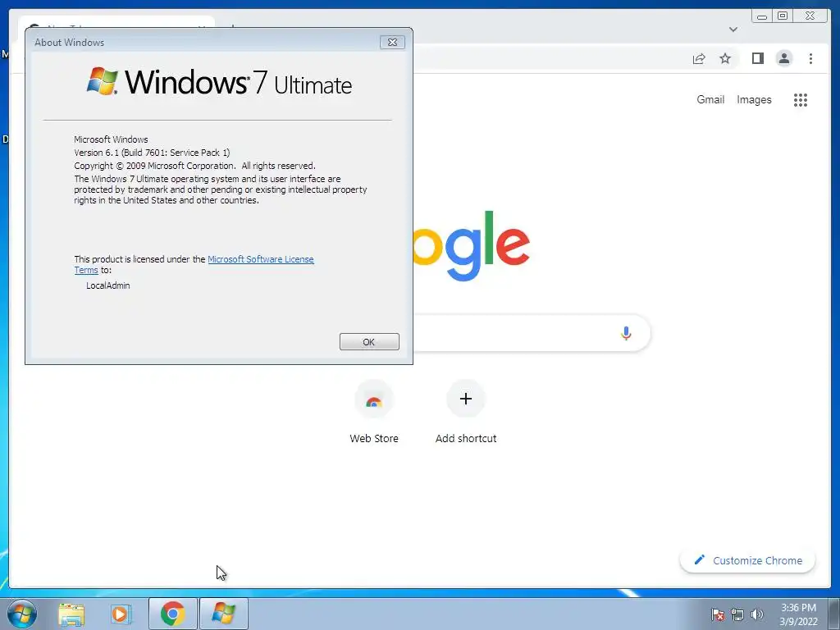Close the Chrome window
This screenshot has height=630, width=840.
810,16
